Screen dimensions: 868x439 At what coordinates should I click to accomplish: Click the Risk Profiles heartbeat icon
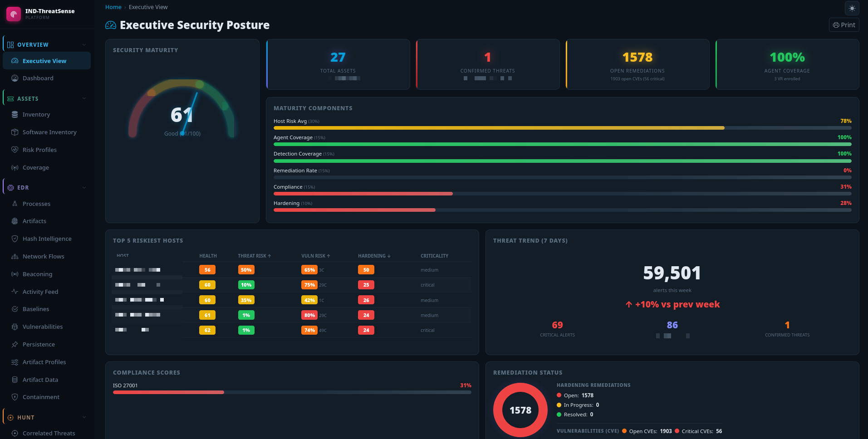click(x=15, y=150)
